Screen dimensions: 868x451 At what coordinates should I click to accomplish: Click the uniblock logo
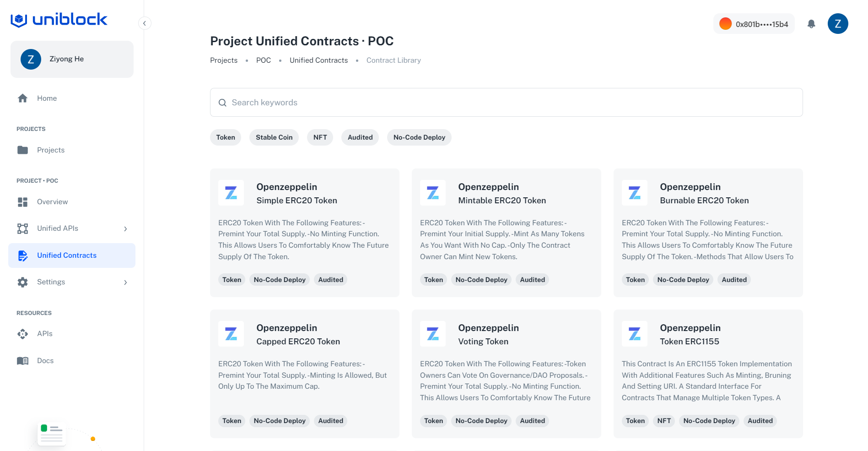pos(59,19)
